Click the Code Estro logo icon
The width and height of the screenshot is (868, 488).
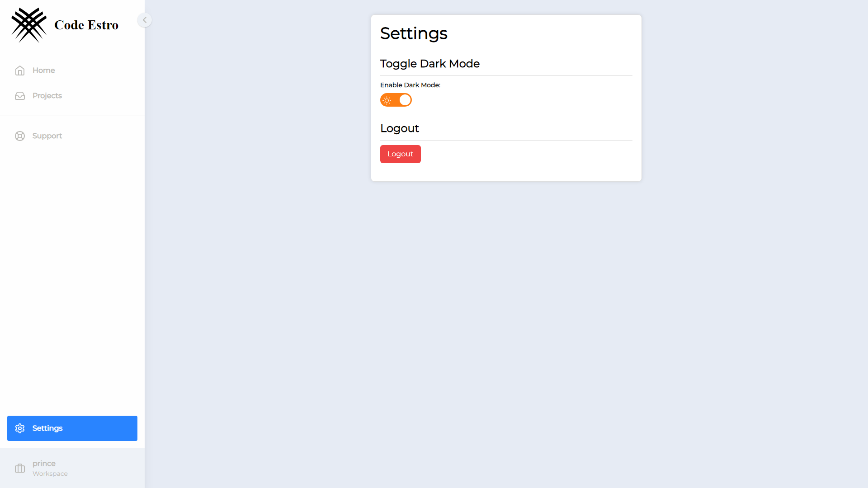click(x=29, y=25)
